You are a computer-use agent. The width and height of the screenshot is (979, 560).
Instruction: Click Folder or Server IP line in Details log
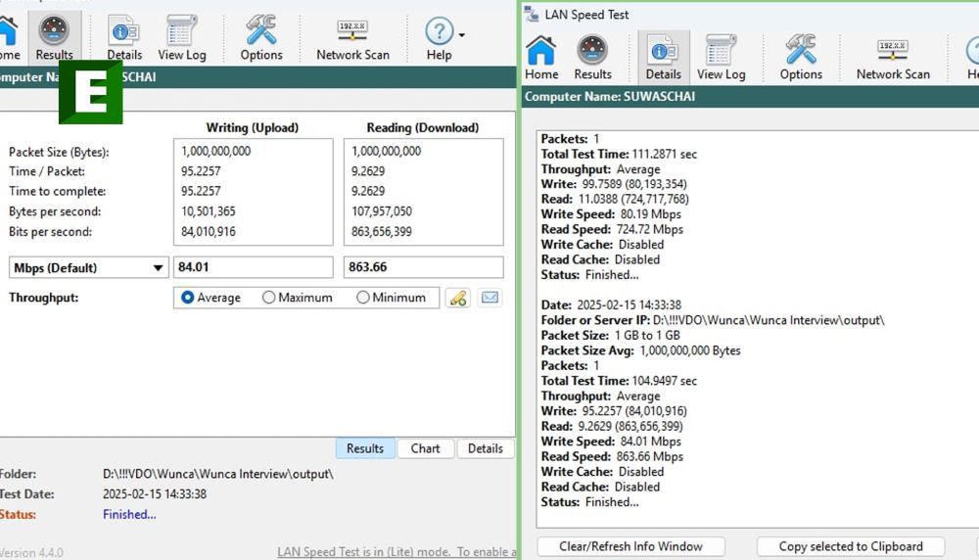(x=713, y=320)
